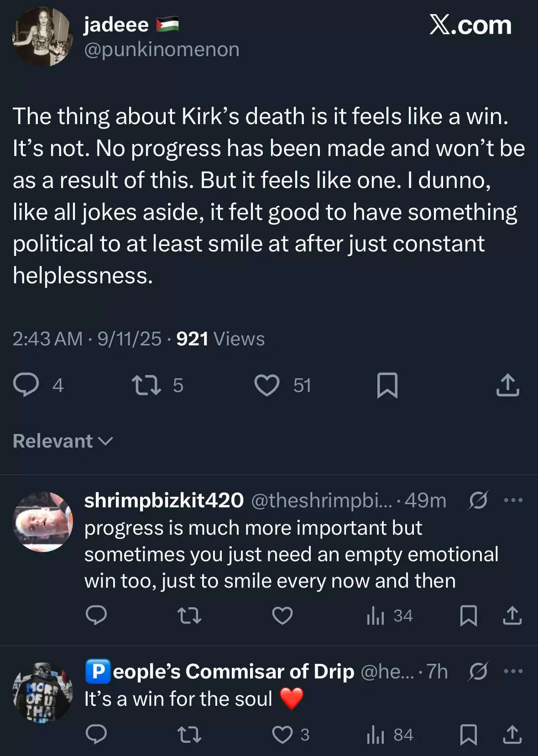Viewport: 538px width, 756px height.
Task: Open more options on Commisar of Drip reply
Action: click(x=513, y=672)
